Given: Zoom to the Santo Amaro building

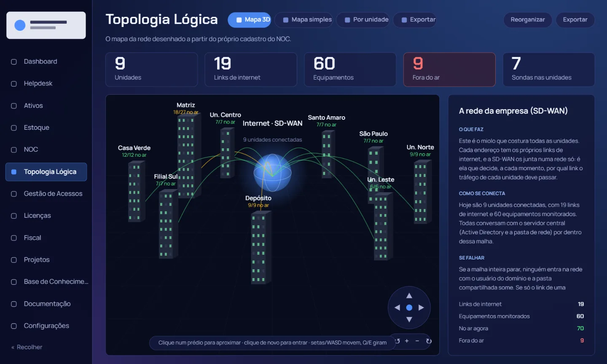Looking at the screenshot, I should tap(328, 154).
